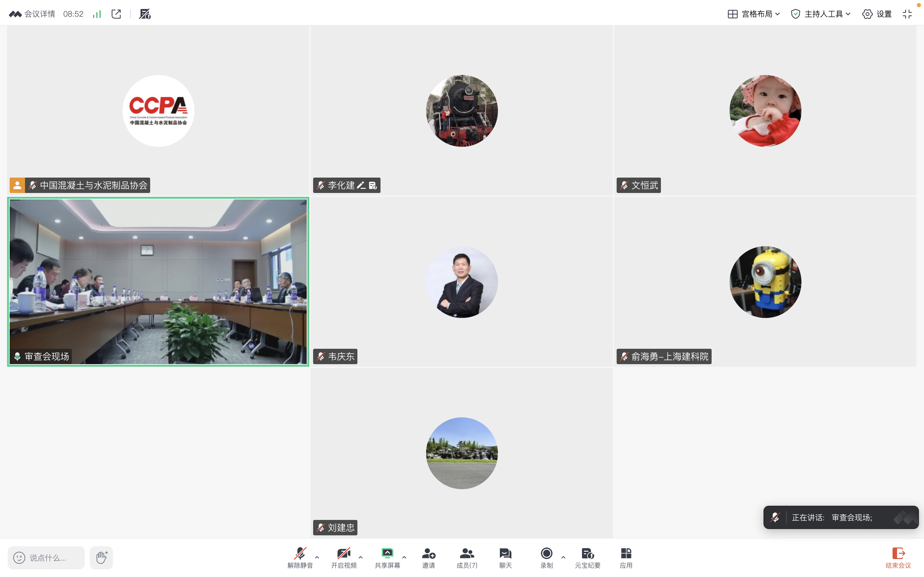Image resolution: width=924 pixels, height=577 pixels.
Task: Check the network quality signal icon
Action: [x=96, y=14]
